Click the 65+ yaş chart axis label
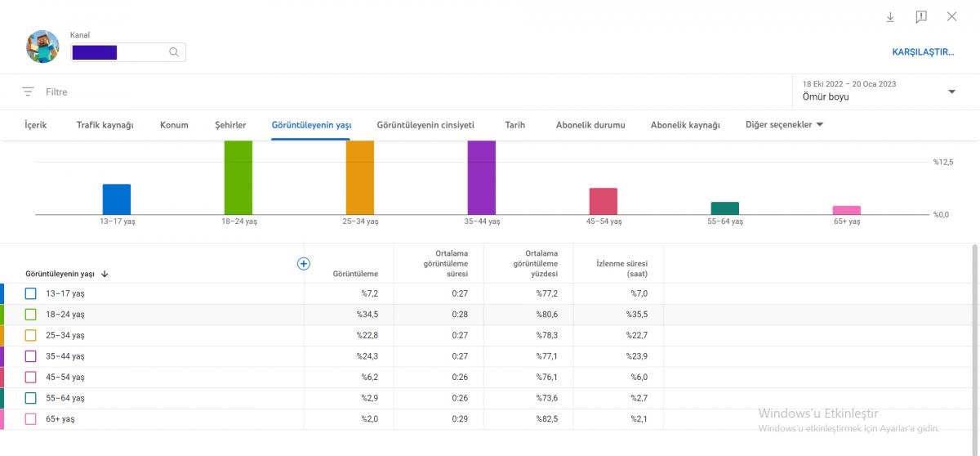Screen dimensions: 980x456 click(x=847, y=221)
